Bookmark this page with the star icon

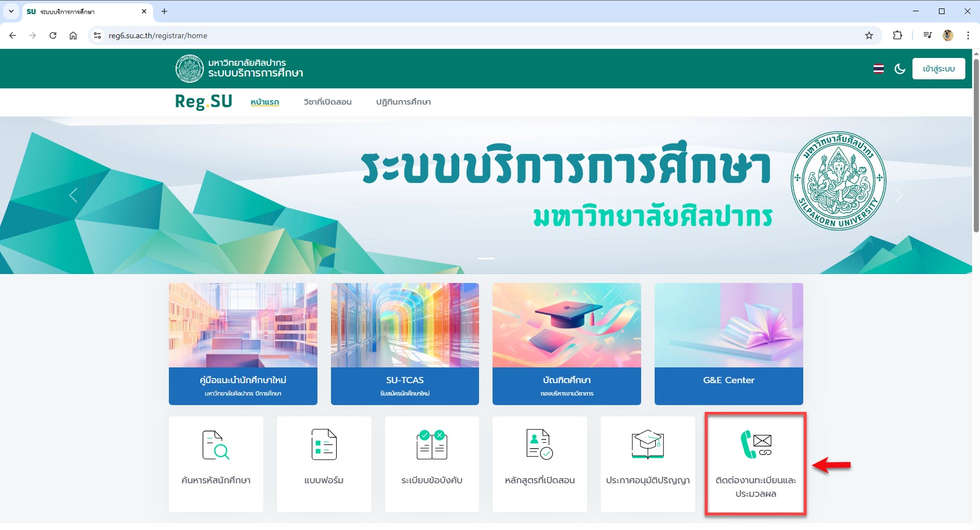coord(869,35)
